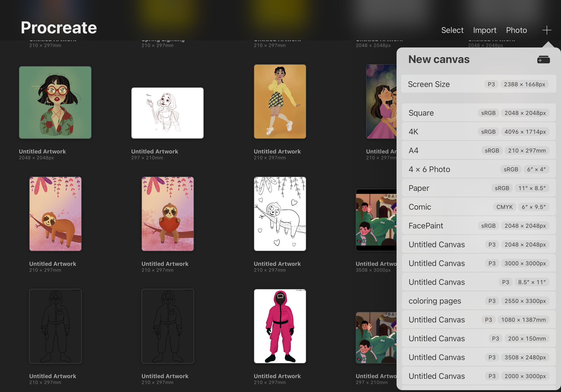Choose the FacePaint canvas preset
Viewport: 561px width, 392px height.
[479, 226]
